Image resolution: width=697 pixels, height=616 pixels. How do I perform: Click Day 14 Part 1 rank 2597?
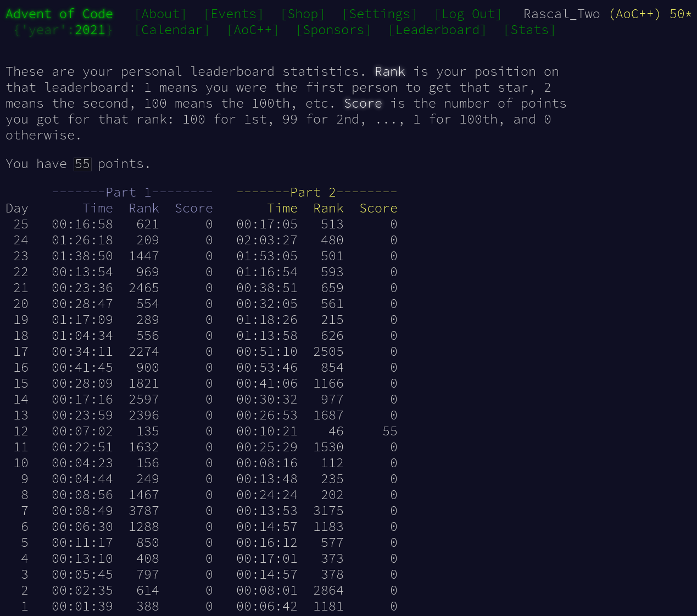pos(144,399)
